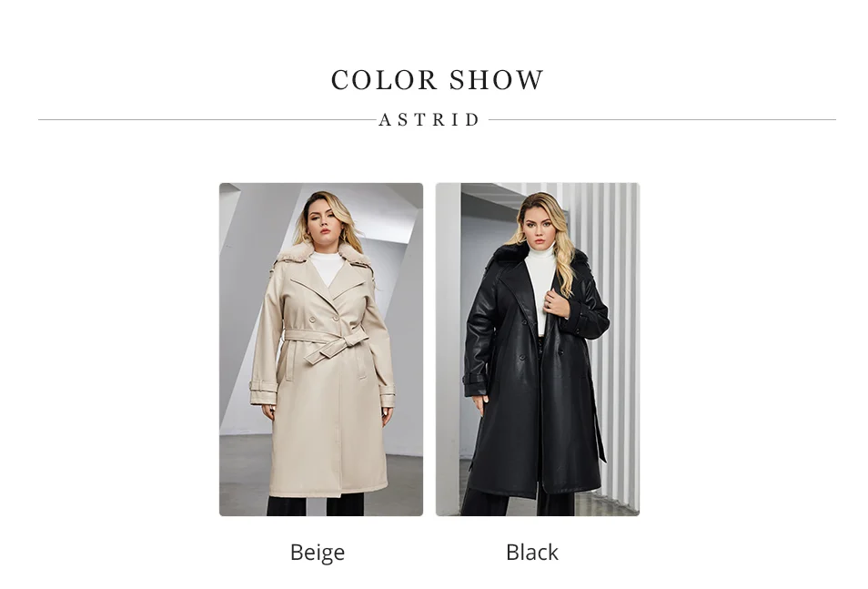868x589 pixels.
Task: Click the horizontal divider right of ASTRID
Action: (662, 119)
